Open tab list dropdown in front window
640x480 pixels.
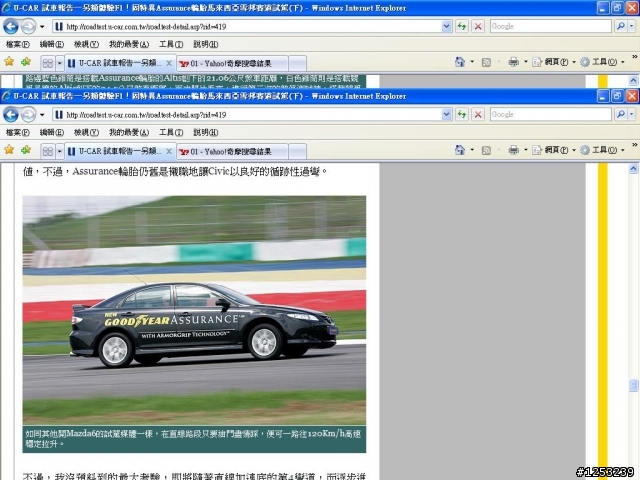(x=60, y=151)
